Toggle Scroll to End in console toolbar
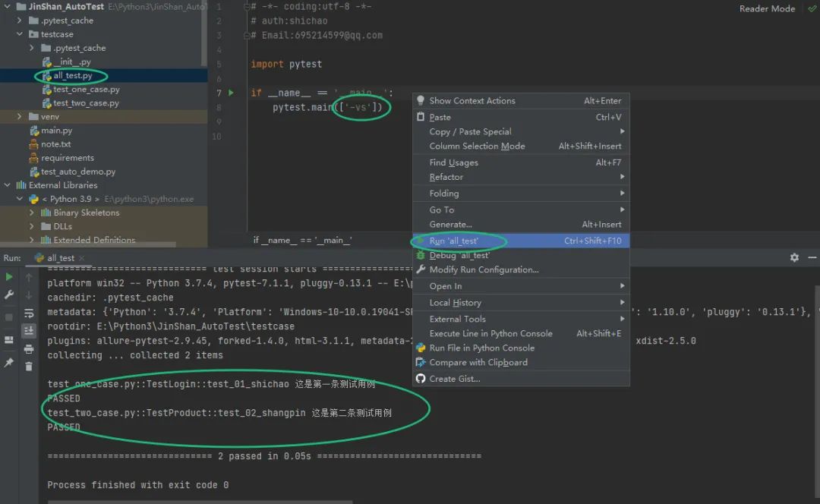The image size is (820, 504). 29,331
